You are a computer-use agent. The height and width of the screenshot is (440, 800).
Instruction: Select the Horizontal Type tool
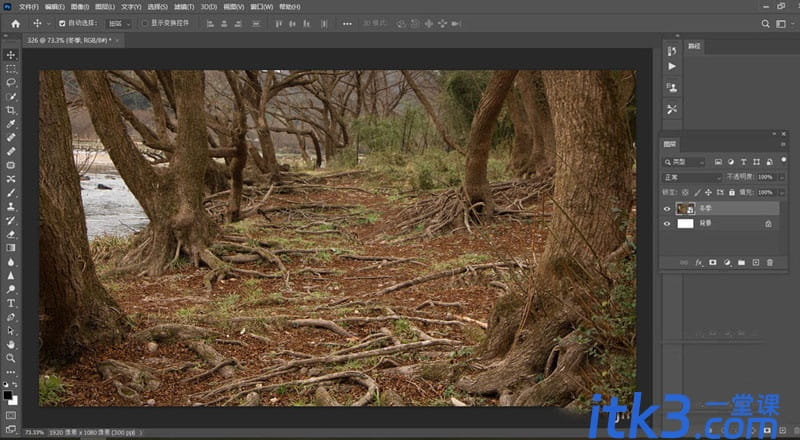11,303
